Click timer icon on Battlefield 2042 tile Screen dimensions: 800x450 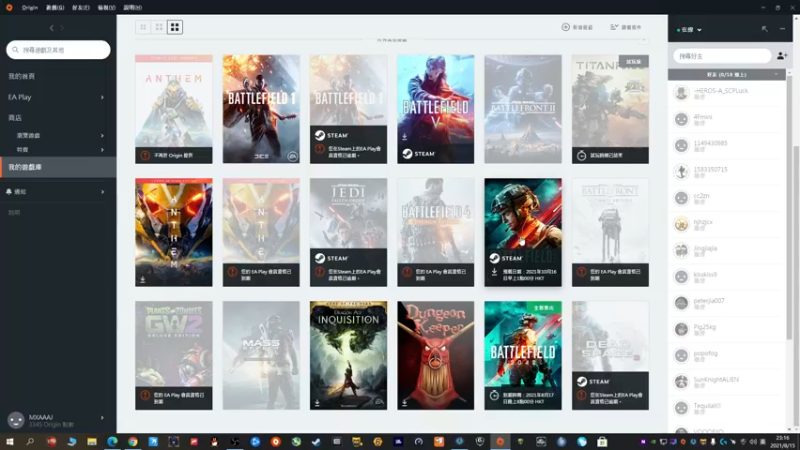[494, 395]
